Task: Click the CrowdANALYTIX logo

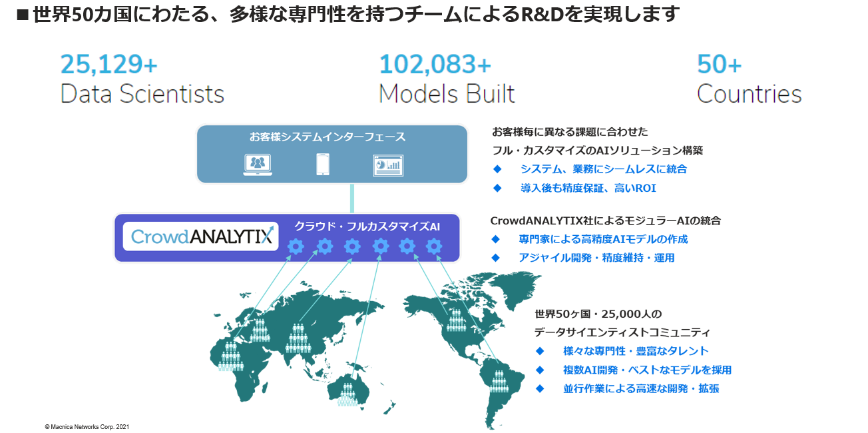Action: click(200, 236)
